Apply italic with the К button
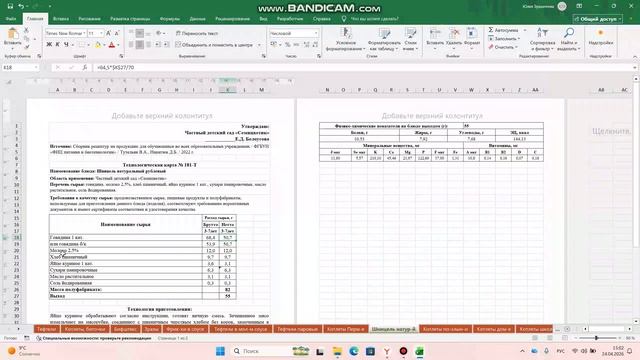This screenshot has width=640, height=360. tap(58, 44)
